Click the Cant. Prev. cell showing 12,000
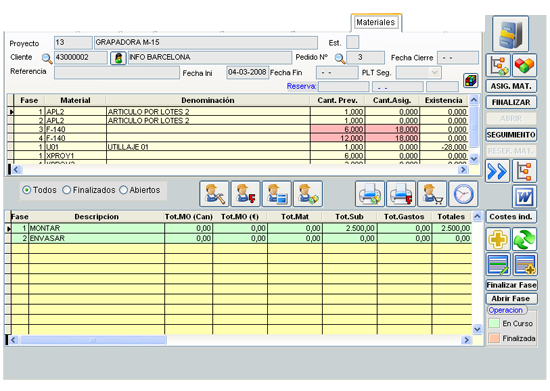The width and height of the screenshot is (550, 391). [x=337, y=138]
